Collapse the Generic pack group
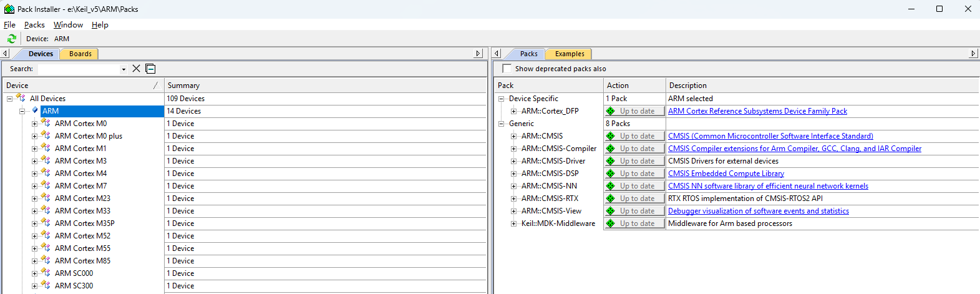This screenshot has width=980, height=294. [501, 124]
